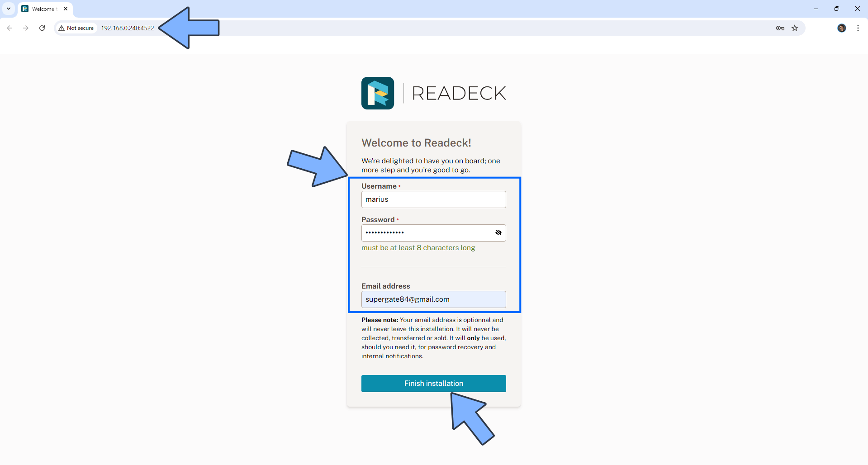The width and height of the screenshot is (868, 465).
Task: Click the Readeck logo icon
Action: pyautogui.click(x=378, y=93)
